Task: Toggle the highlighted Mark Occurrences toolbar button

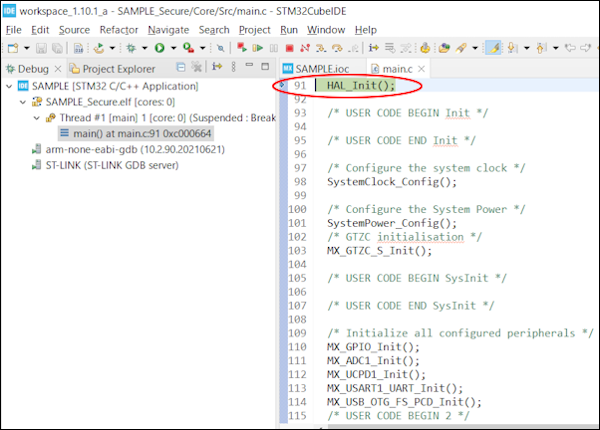Action: pyautogui.click(x=493, y=48)
